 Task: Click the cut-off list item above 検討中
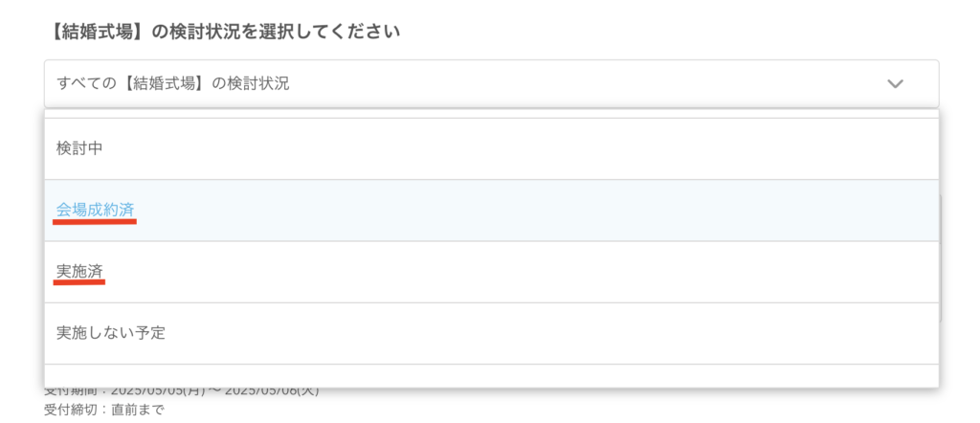tap(491, 113)
